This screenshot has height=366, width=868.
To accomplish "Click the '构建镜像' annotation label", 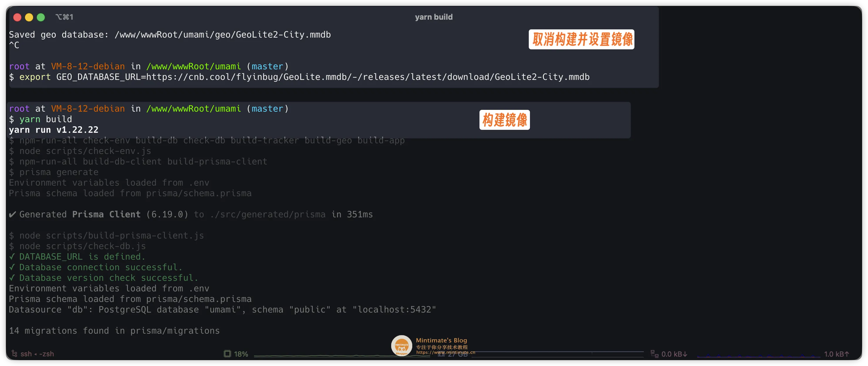I will click(504, 120).
